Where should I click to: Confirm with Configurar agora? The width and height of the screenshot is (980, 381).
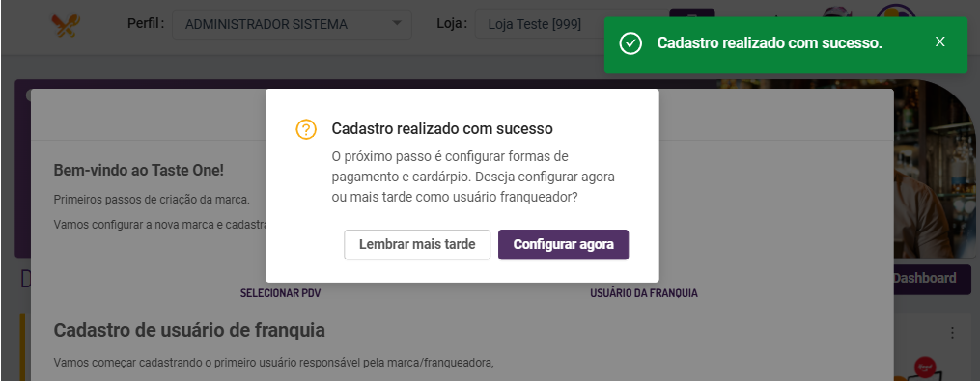click(x=563, y=244)
